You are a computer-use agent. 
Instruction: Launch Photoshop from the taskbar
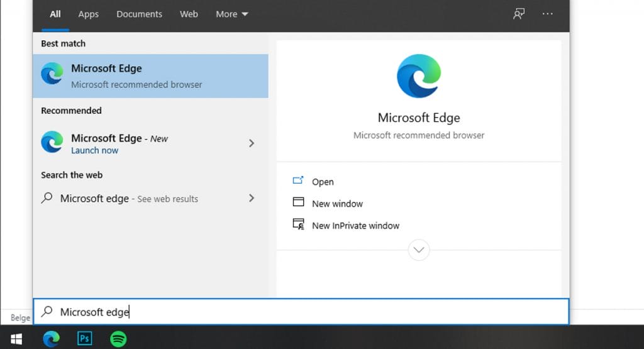point(84,339)
